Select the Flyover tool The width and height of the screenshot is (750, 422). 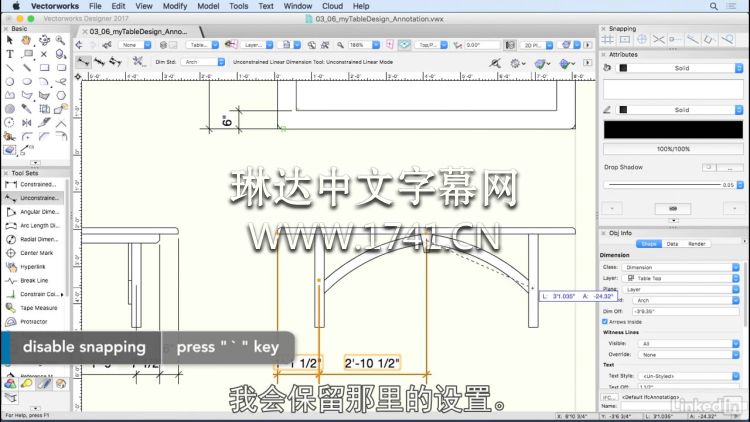click(44, 40)
